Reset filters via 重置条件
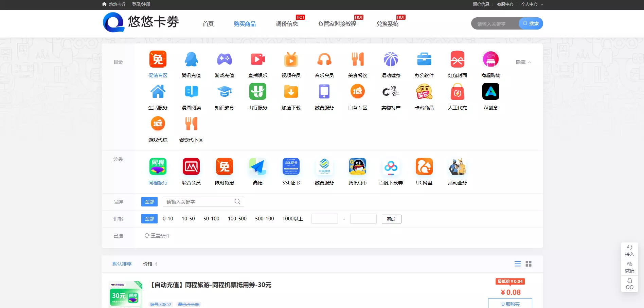The image size is (644, 308). 160,235
